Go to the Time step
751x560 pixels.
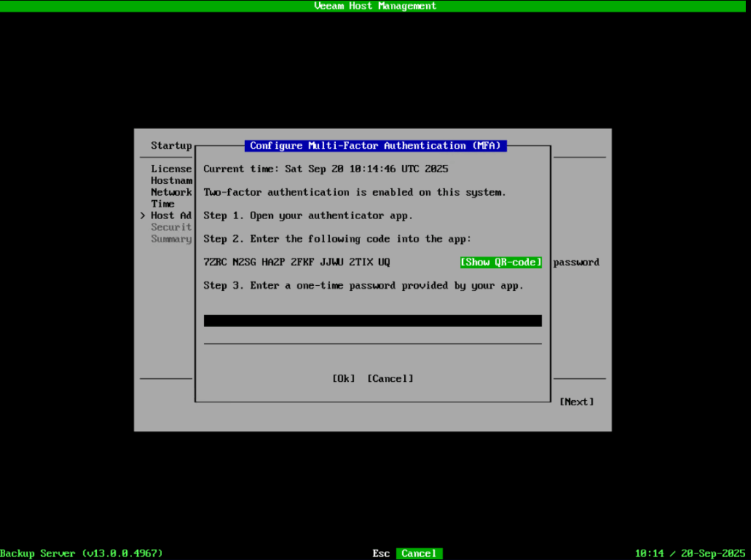pos(163,204)
